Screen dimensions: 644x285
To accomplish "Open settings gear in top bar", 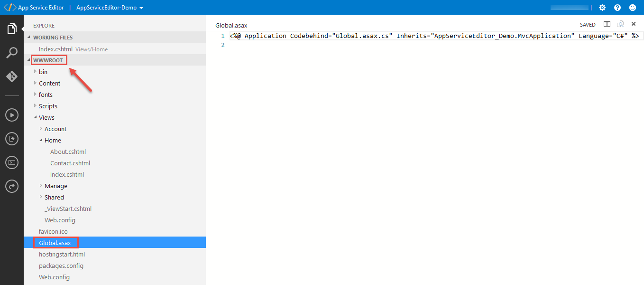I will click(602, 8).
